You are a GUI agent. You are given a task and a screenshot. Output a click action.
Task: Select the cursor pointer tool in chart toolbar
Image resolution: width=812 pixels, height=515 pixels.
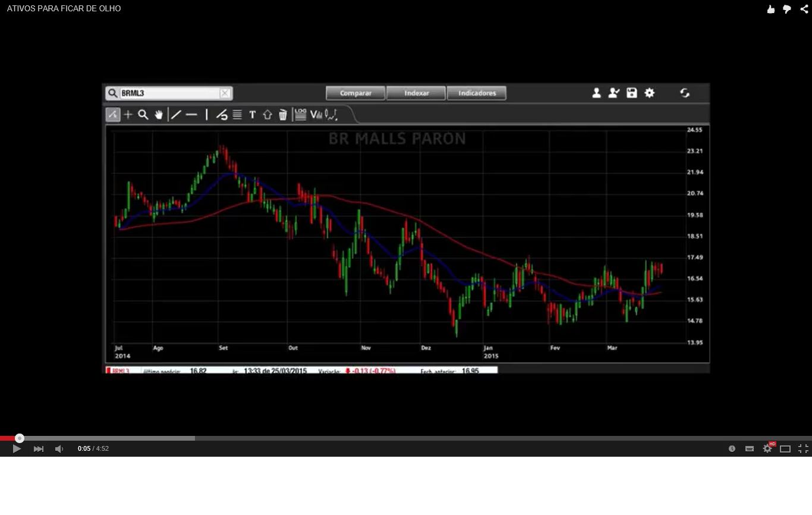113,115
